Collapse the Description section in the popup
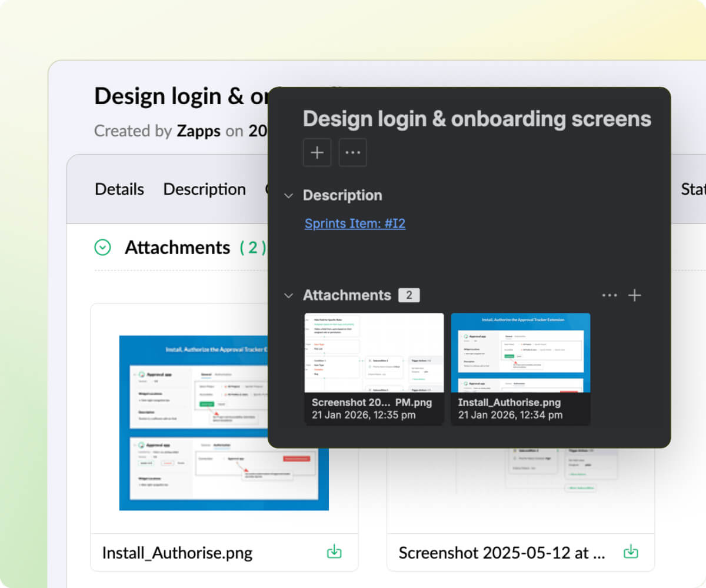Viewport: 706px width, 588px height. point(288,195)
